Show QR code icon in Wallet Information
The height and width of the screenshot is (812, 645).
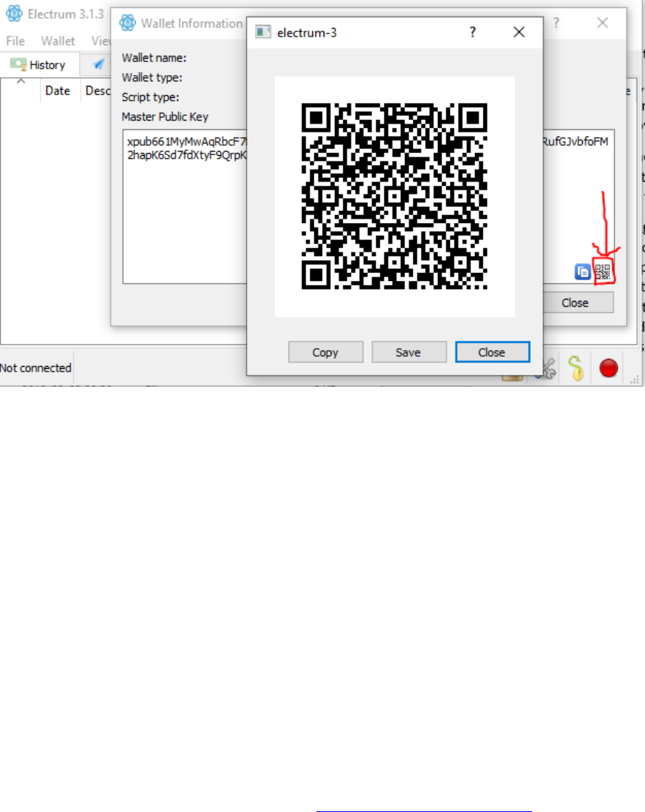(603, 272)
